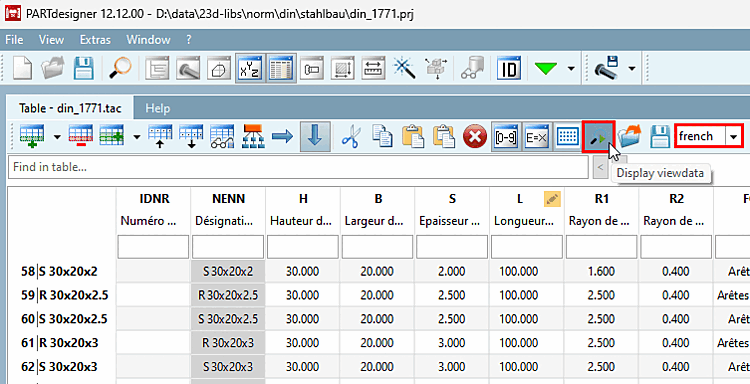
Task: Click the hatched square dimension icon
Action: click(x=343, y=68)
